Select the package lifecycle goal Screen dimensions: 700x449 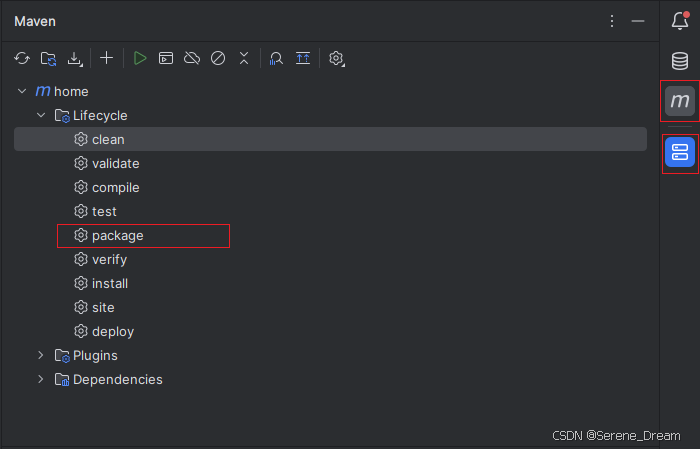tap(330, 236)
